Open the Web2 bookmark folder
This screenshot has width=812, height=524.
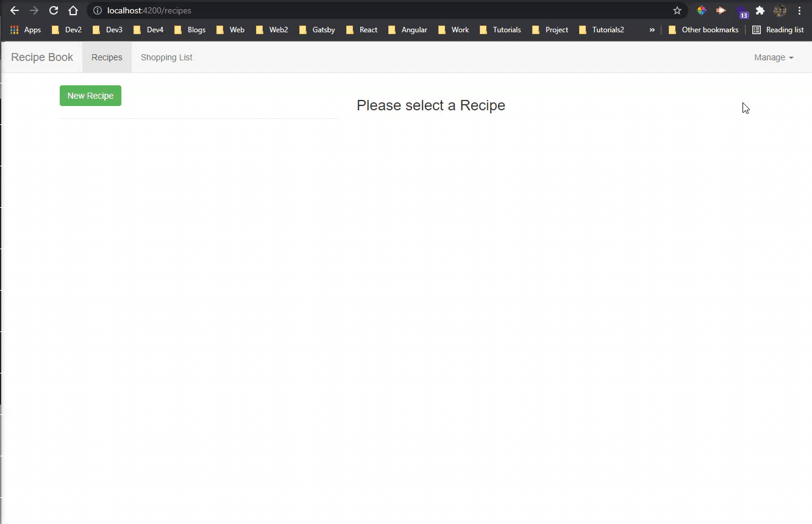(x=271, y=29)
